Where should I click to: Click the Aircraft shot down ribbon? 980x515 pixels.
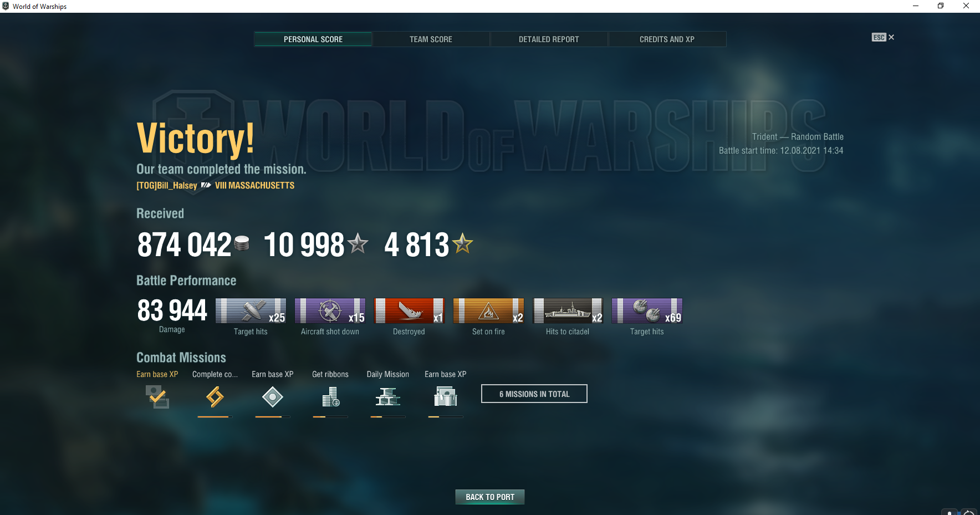coord(330,311)
